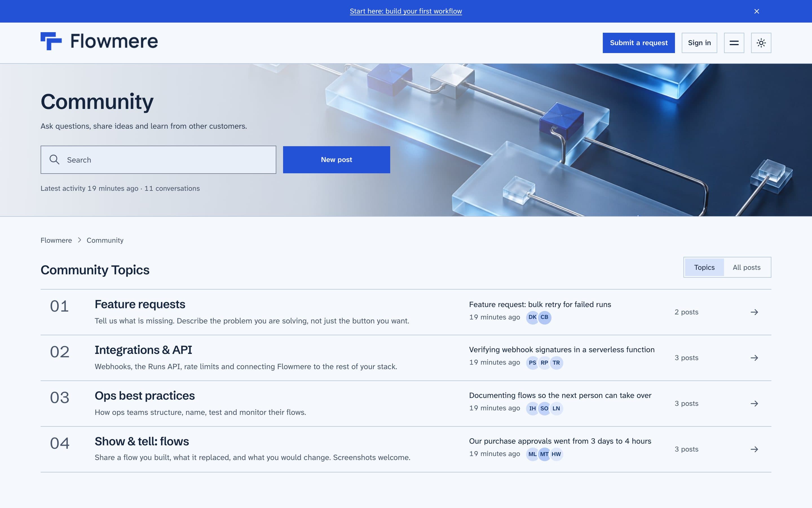Click the PS avatar badge
This screenshot has height=508, width=812.
coord(532,363)
